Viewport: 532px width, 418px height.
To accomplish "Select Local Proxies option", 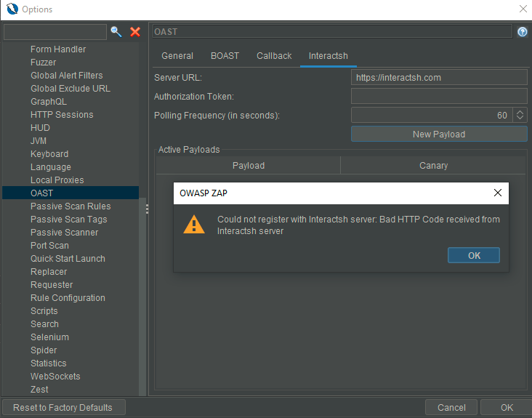I will [57, 180].
